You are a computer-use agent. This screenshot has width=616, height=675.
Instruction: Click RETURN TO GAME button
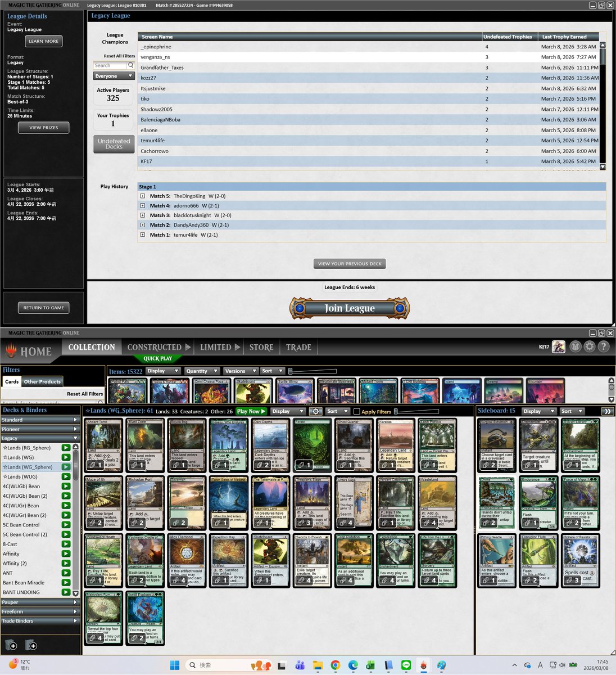pos(43,308)
